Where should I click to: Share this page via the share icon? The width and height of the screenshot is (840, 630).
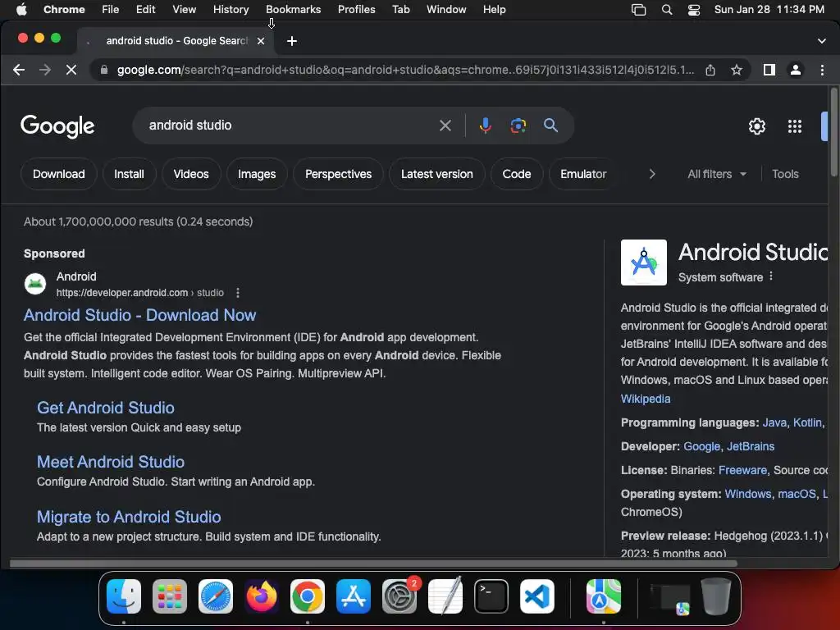pos(710,70)
